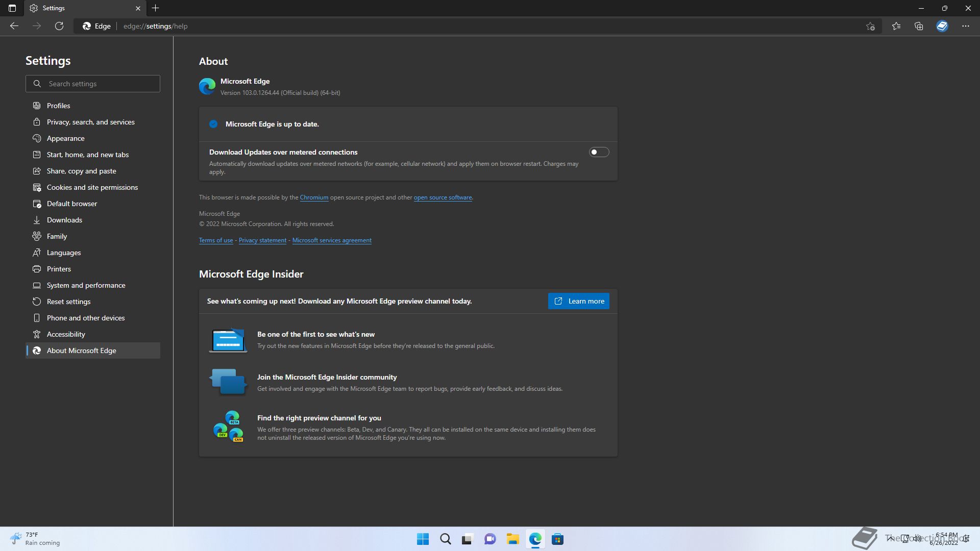Open the Favorites list icon
The height and width of the screenshot is (551, 980).
[x=896, y=26]
